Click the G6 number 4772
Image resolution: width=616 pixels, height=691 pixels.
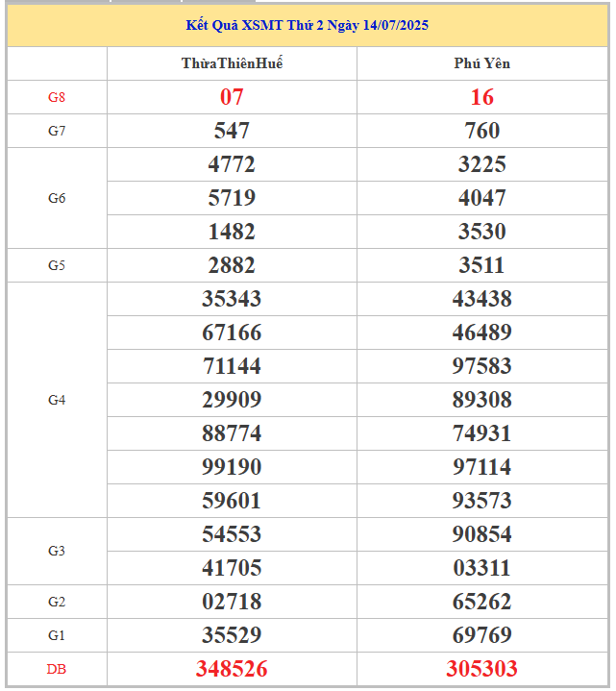(x=232, y=164)
